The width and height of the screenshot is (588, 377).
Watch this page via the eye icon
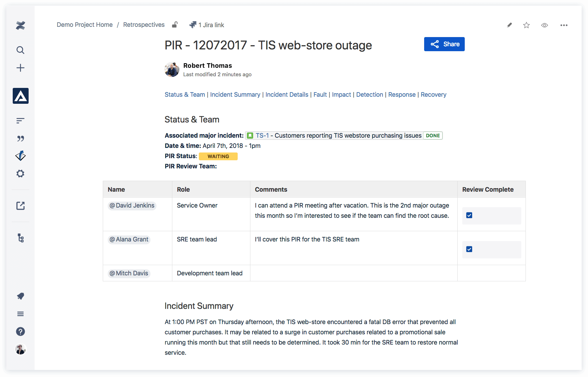(x=544, y=25)
